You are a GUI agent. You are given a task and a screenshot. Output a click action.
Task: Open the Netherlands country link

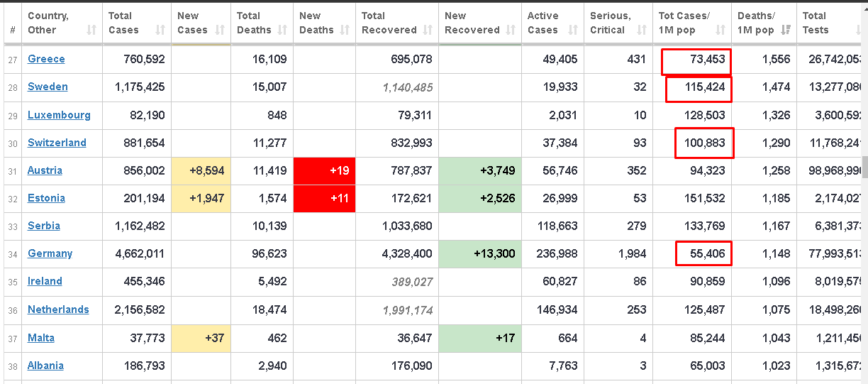[58, 309]
